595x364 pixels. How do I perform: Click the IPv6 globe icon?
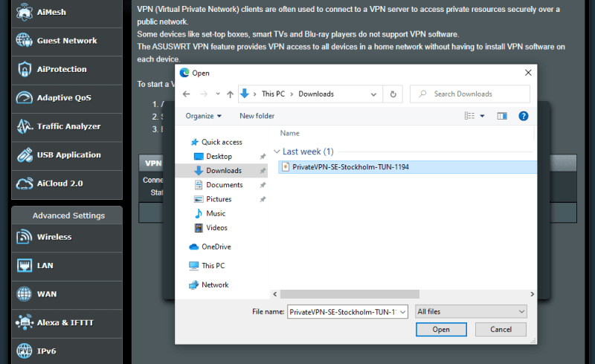pyautogui.click(x=25, y=351)
